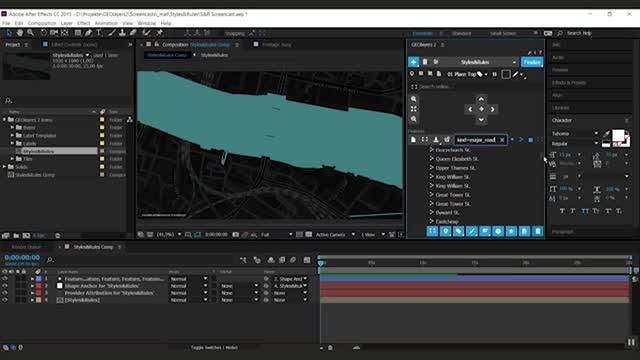Select the Clone Stamp tool
This screenshot has width=640, height=360.
[x=122, y=33]
